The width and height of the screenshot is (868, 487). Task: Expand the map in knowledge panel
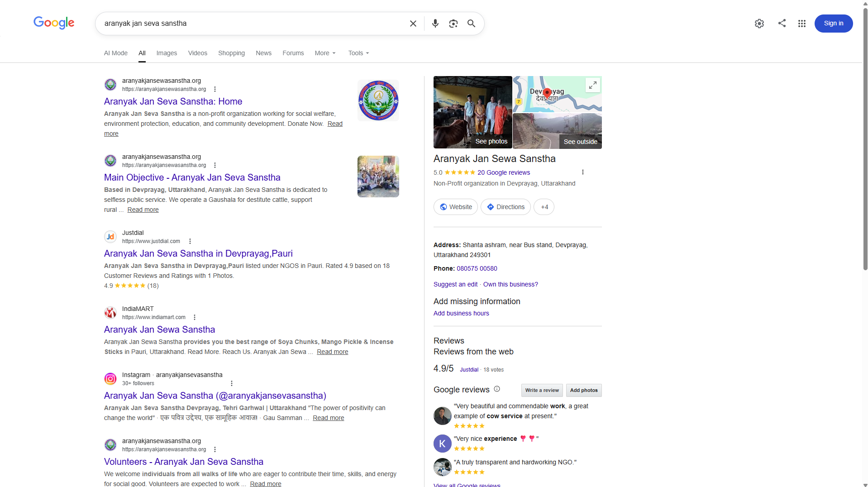point(592,85)
